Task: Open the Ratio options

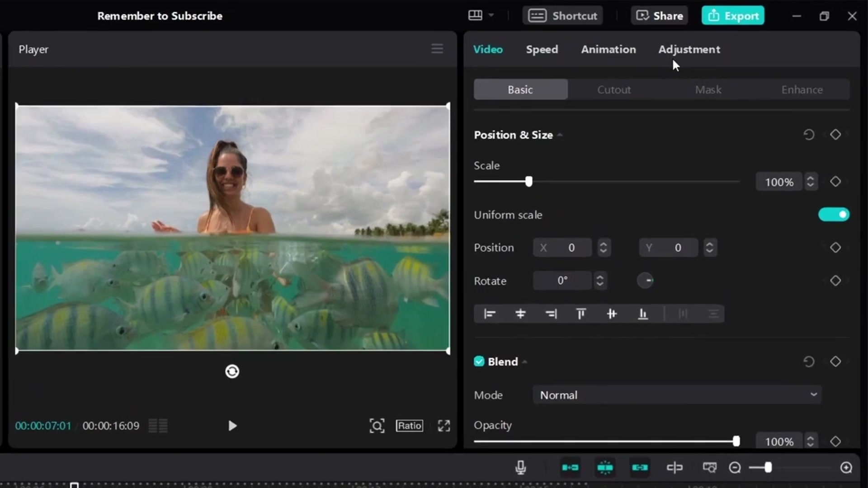Action: tap(409, 426)
